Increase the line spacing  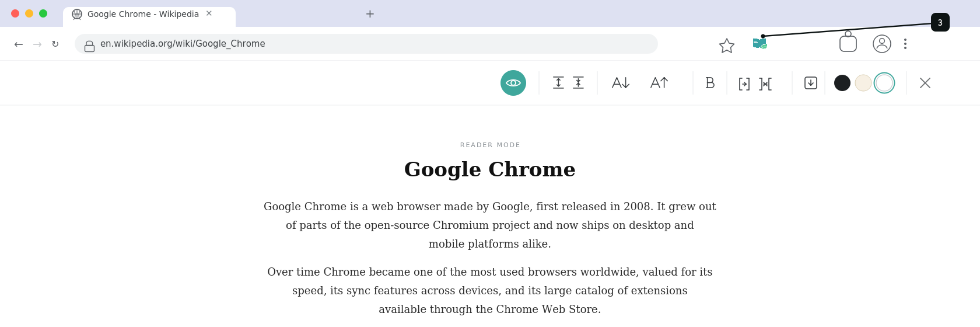click(558, 82)
